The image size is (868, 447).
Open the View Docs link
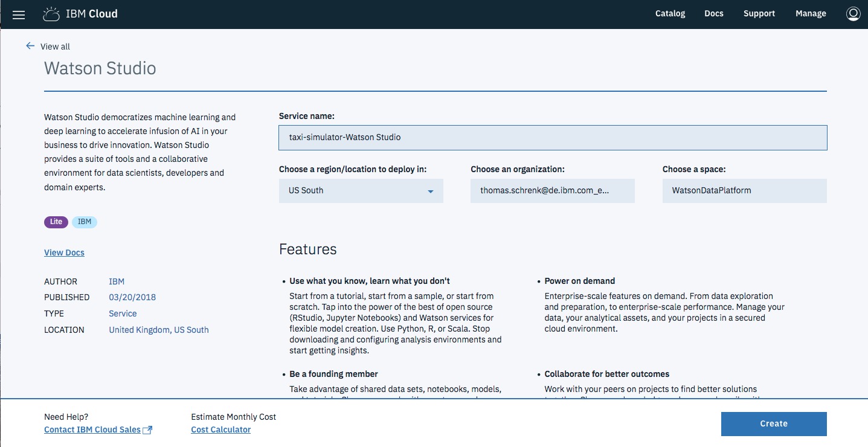click(64, 252)
